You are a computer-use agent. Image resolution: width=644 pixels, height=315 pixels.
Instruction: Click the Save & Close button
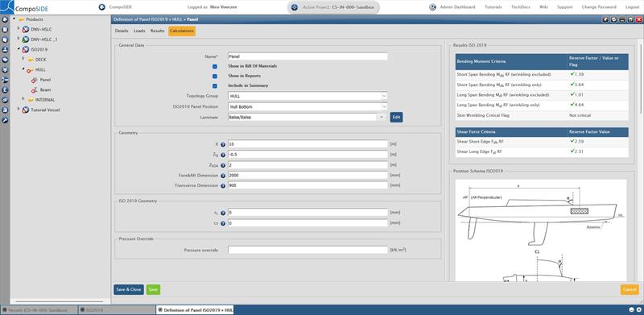click(129, 289)
